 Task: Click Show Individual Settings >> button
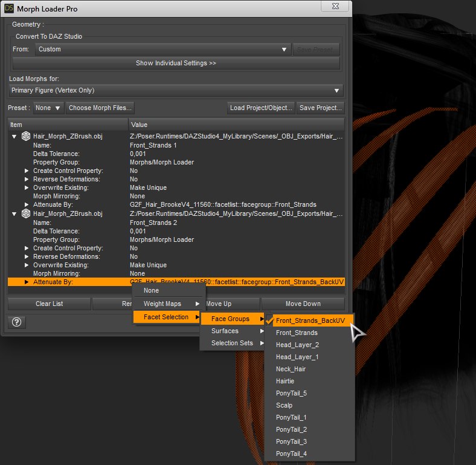[176, 63]
